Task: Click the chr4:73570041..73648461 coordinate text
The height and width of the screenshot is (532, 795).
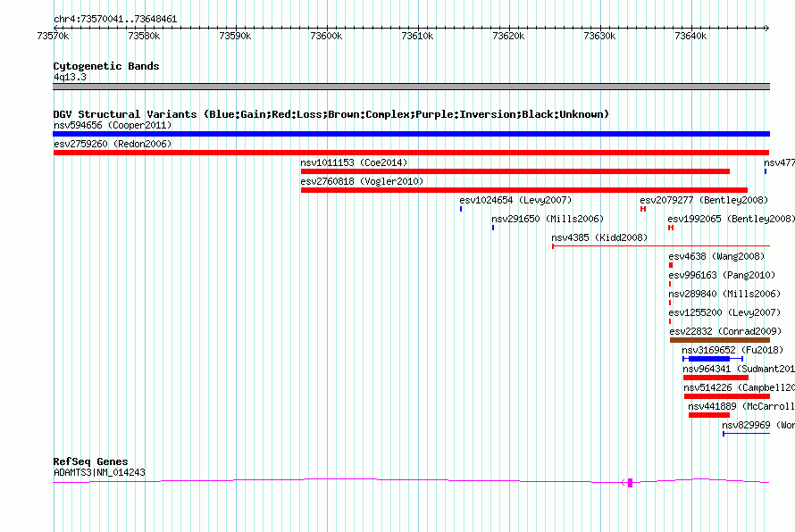Action: point(115,19)
